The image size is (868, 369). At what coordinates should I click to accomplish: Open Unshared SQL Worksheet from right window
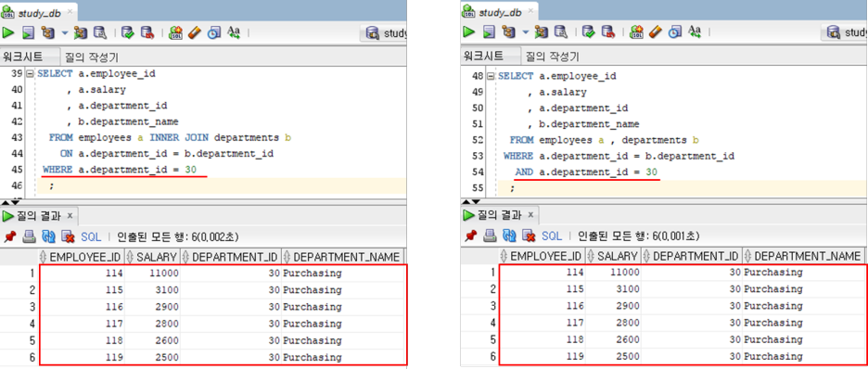636,32
